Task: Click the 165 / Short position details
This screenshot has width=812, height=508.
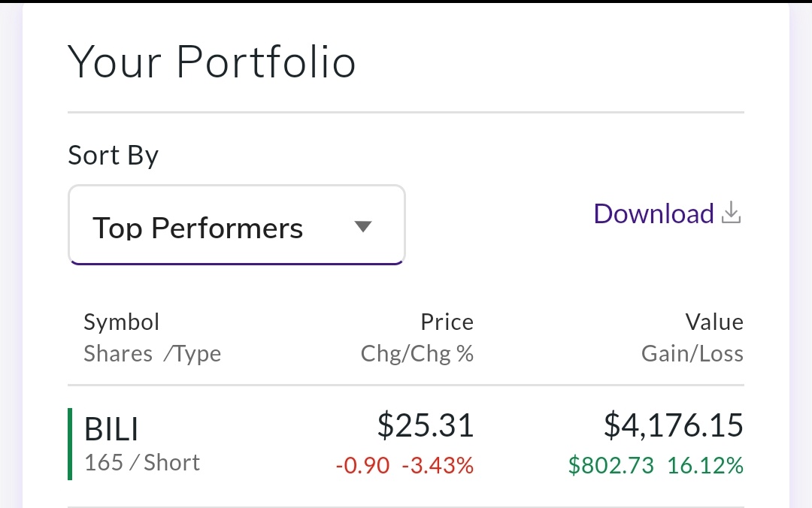Action: click(x=142, y=463)
